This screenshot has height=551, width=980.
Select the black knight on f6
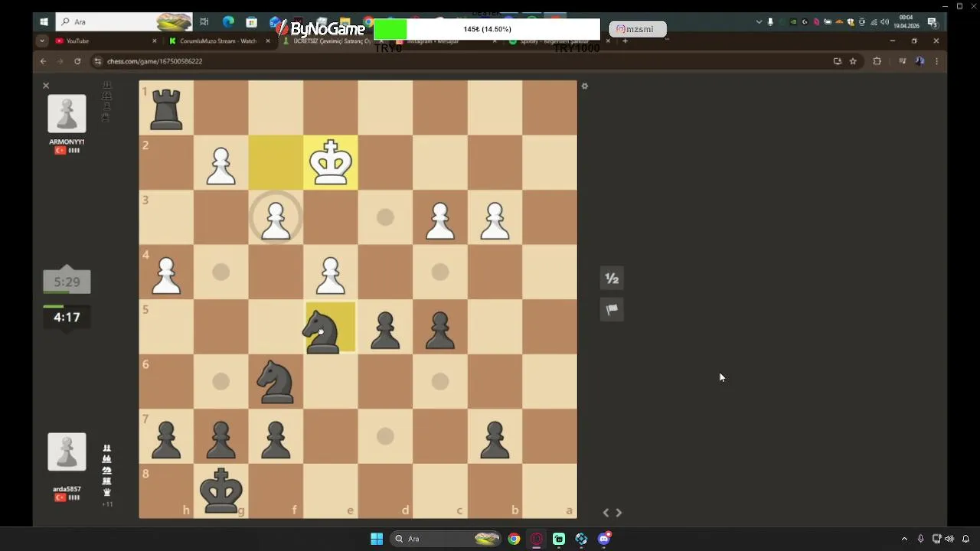276,382
